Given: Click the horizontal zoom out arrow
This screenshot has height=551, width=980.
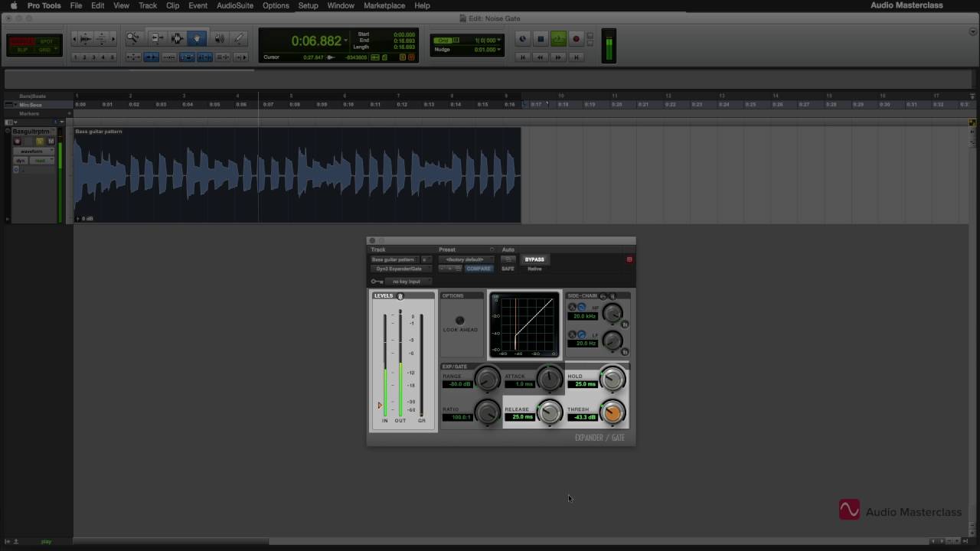Looking at the screenshot, I should [74, 37].
